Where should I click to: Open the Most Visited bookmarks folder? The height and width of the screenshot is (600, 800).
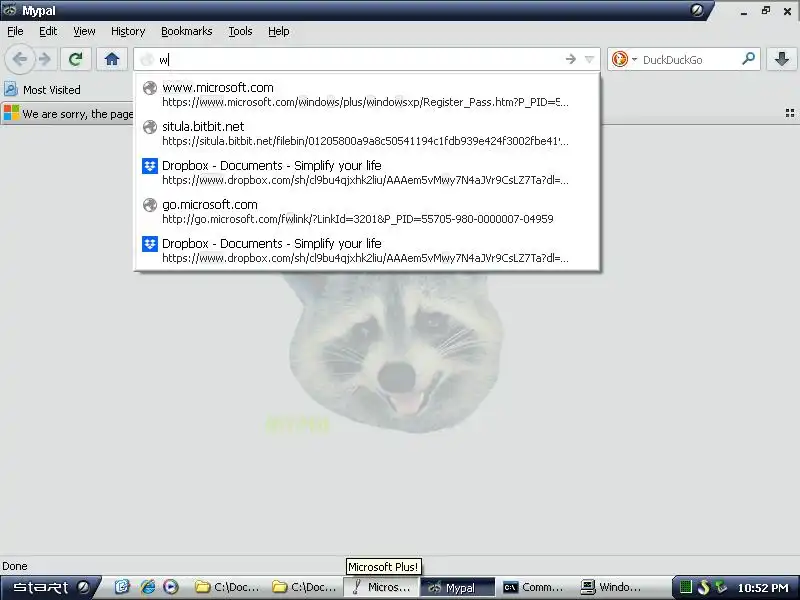(42, 90)
